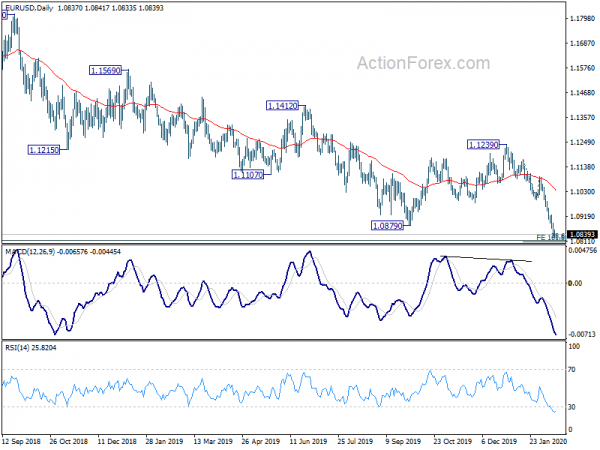Viewport: 600px width, 450px height.
Task: Click the 1.12150 price label
Action: [x=44, y=150]
